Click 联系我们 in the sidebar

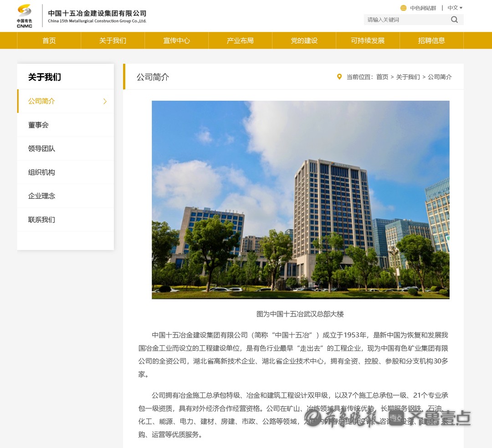[x=41, y=219]
